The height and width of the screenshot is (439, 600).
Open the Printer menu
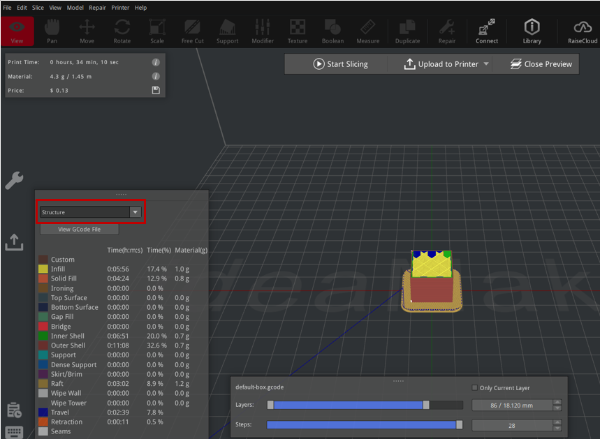[x=122, y=7]
